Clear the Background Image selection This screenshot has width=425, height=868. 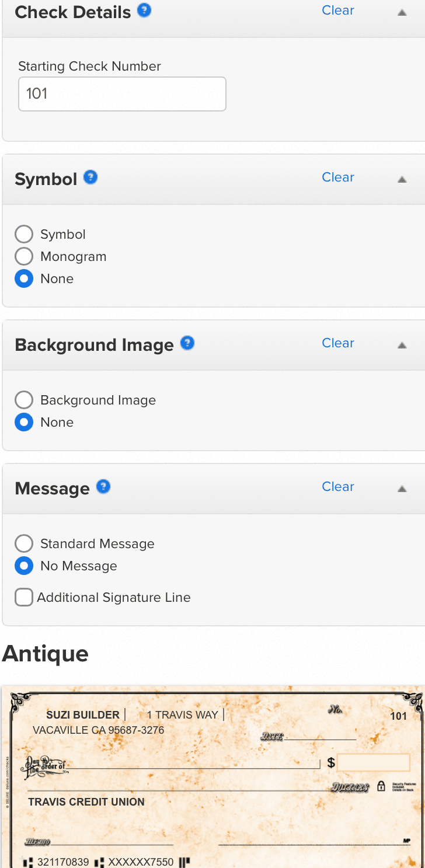click(338, 343)
